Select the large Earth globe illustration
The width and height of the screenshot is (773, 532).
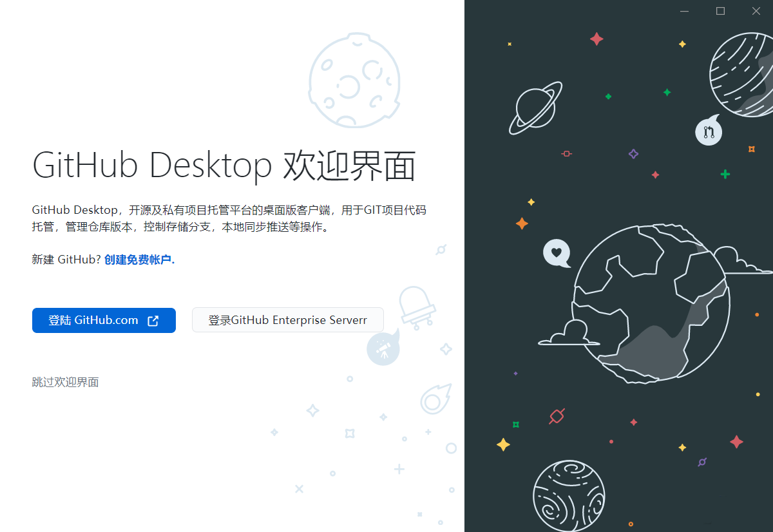click(x=651, y=303)
